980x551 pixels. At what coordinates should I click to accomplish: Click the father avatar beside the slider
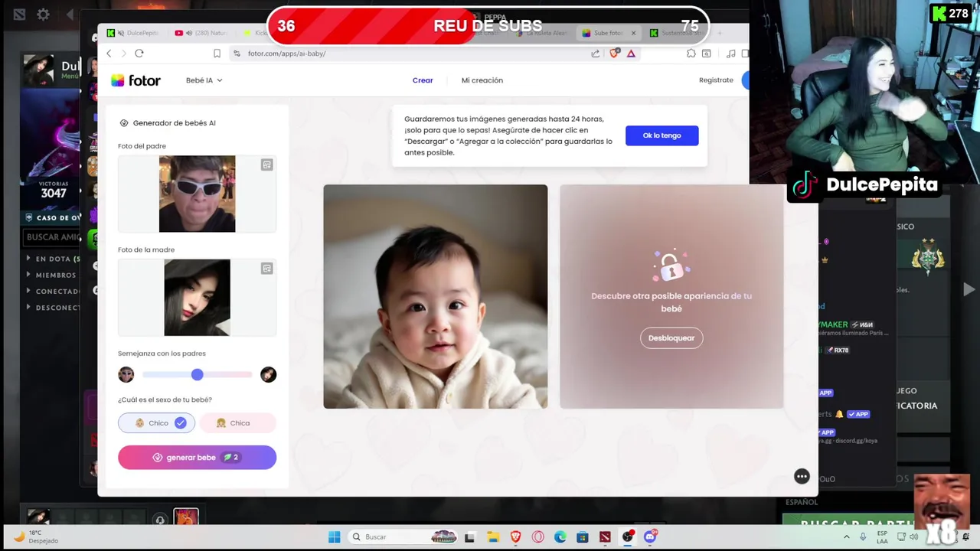[126, 374]
